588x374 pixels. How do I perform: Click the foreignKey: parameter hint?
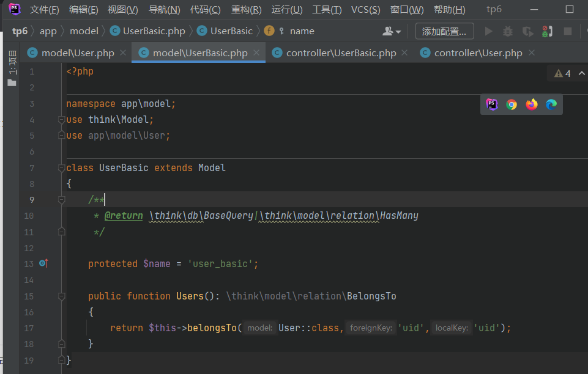371,328
